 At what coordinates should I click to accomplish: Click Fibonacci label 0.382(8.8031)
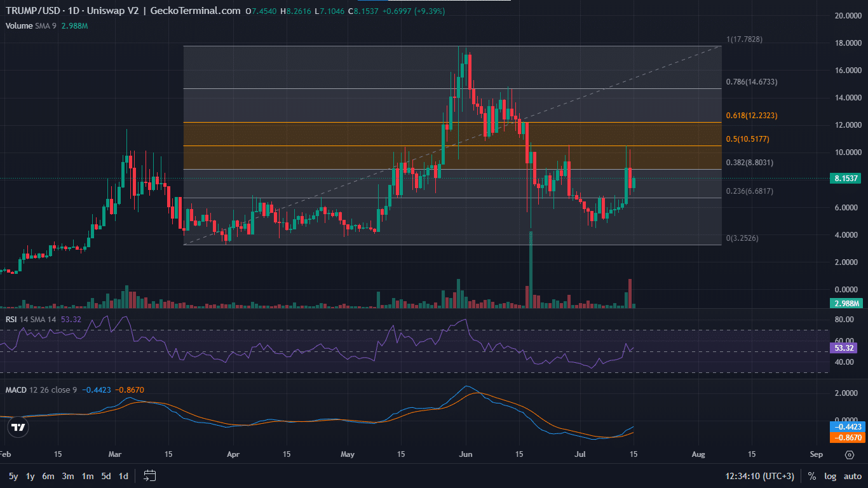point(750,163)
